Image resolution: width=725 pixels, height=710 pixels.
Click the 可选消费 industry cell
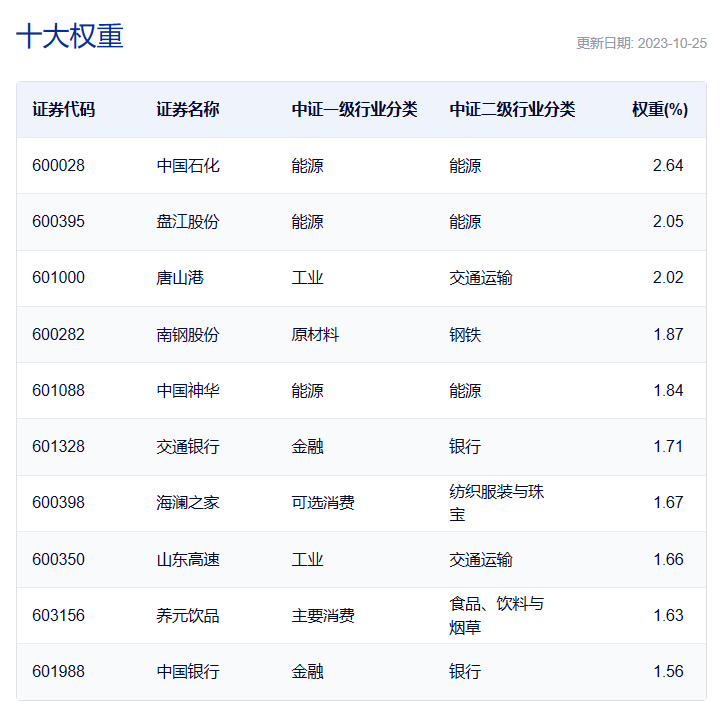click(x=323, y=502)
